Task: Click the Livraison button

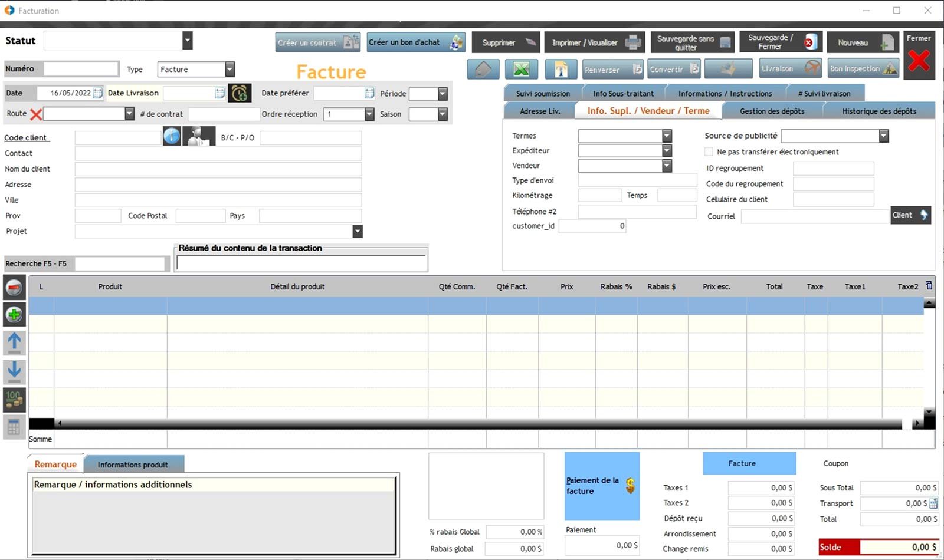Action: click(791, 69)
